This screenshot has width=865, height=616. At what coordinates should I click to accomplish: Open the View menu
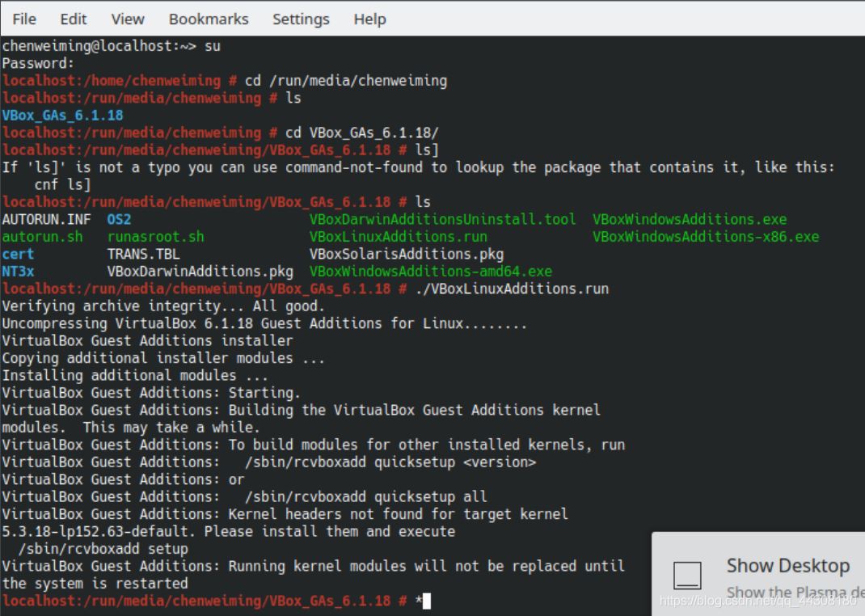pyautogui.click(x=128, y=19)
